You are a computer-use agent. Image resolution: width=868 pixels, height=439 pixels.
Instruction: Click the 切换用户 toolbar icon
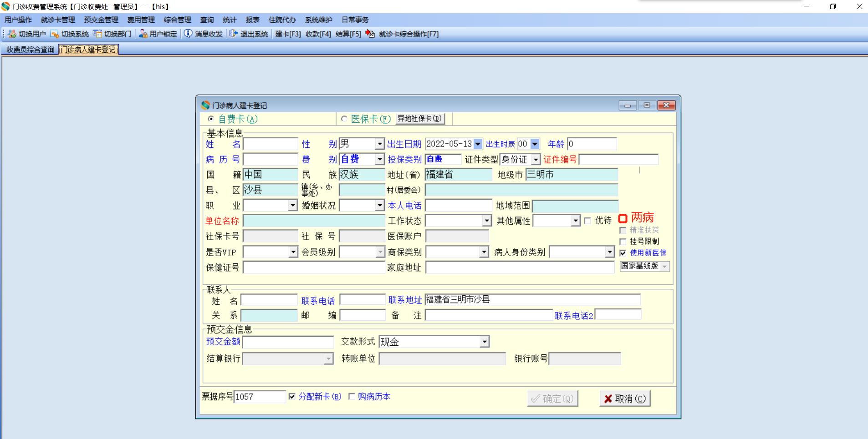coord(12,34)
